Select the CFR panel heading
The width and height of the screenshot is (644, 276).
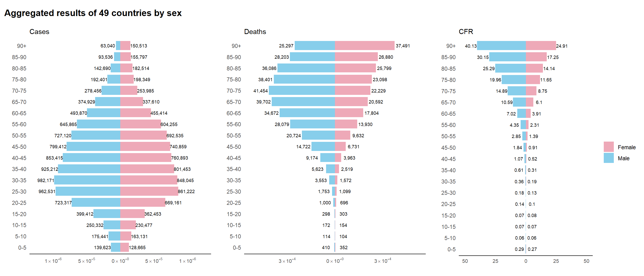coord(466,32)
